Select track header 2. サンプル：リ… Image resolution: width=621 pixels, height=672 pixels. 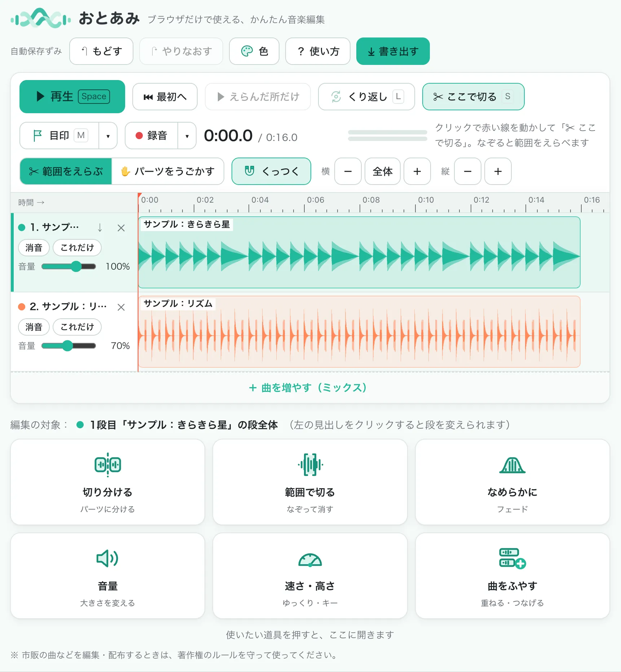(x=68, y=306)
